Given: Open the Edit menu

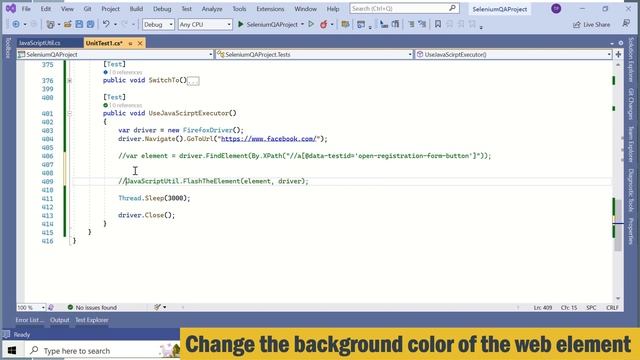Looking at the screenshot, I should [x=46, y=9].
